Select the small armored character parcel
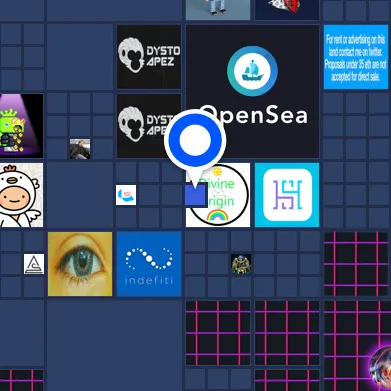The image size is (391, 391). coord(241,264)
